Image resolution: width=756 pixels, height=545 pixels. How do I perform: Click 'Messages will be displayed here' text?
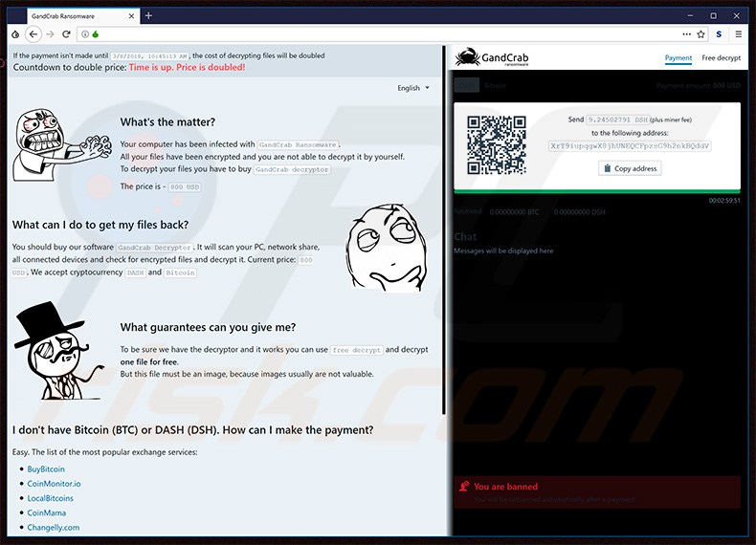503,251
